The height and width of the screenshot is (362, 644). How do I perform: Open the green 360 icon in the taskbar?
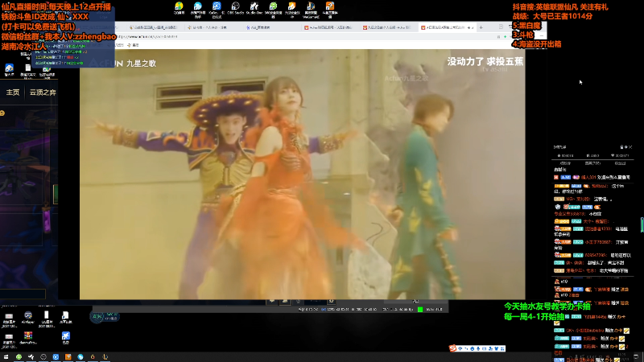click(19, 357)
